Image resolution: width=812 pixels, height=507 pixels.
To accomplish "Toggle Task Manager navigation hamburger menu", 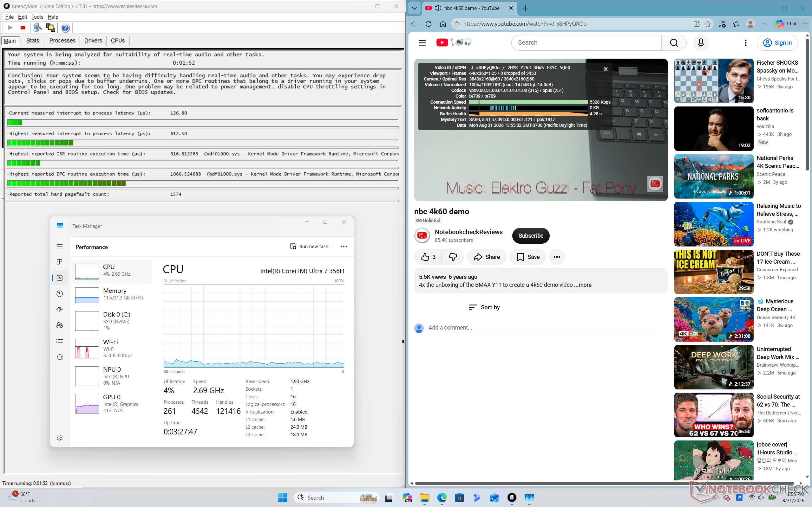I will 60,246.
